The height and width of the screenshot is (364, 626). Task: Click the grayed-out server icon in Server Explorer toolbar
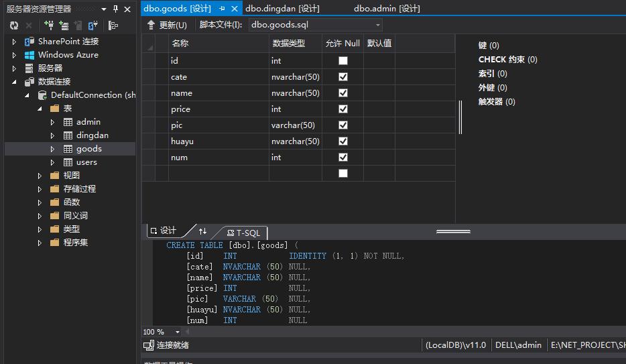pos(78,25)
